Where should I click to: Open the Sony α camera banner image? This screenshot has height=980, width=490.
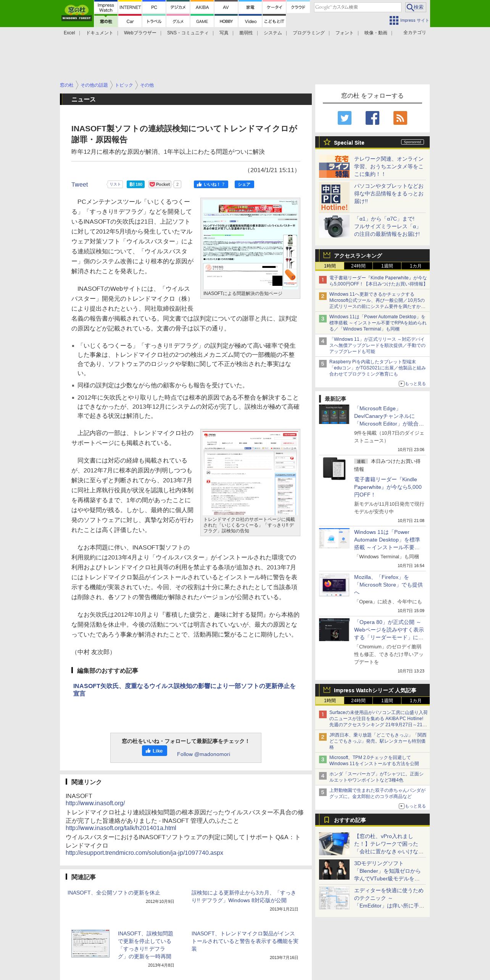point(334,226)
